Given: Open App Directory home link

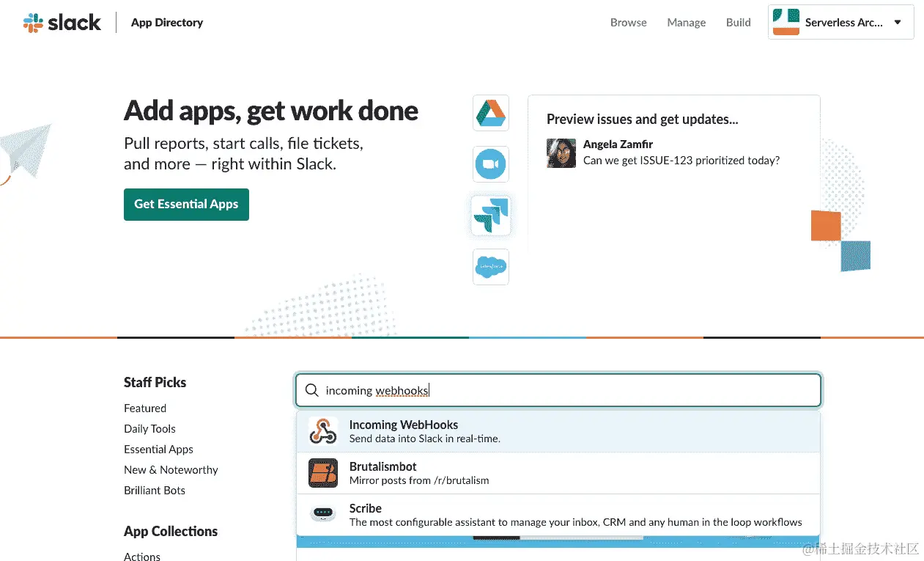Looking at the screenshot, I should (x=167, y=23).
